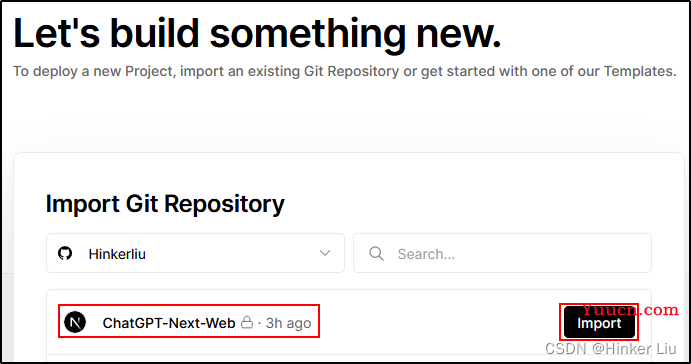Image resolution: width=691 pixels, height=364 pixels.
Task: Click the 3h ago timestamp
Action: pos(289,323)
